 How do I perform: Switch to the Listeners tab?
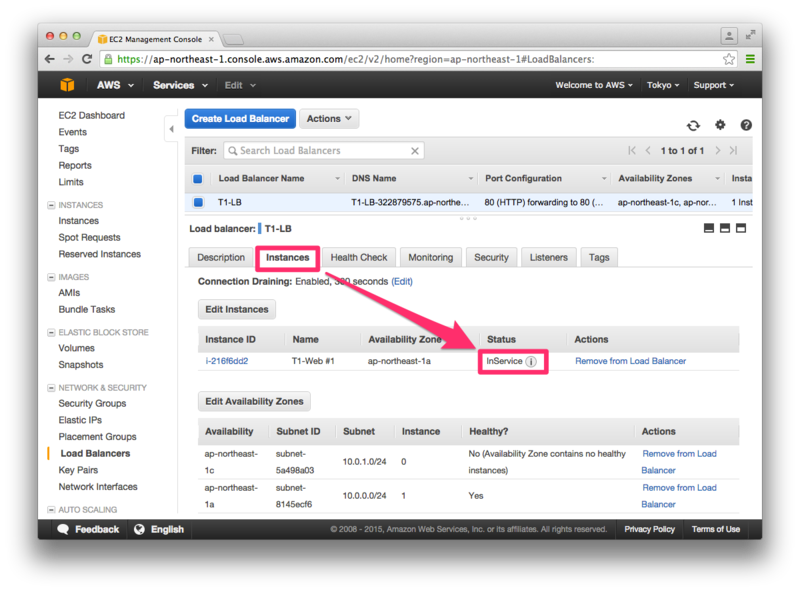(x=548, y=258)
